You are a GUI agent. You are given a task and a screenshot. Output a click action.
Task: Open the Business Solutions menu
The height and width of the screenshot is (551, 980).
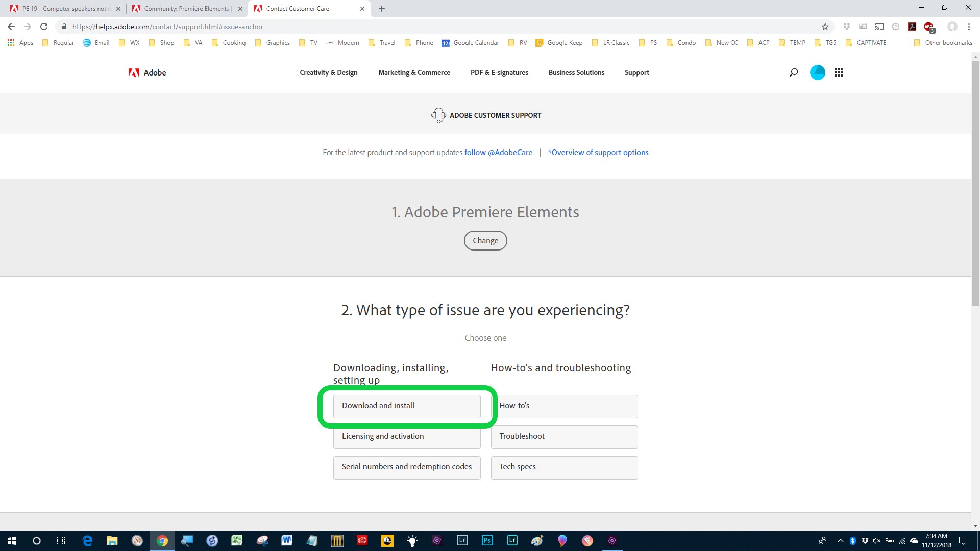point(577,73)
